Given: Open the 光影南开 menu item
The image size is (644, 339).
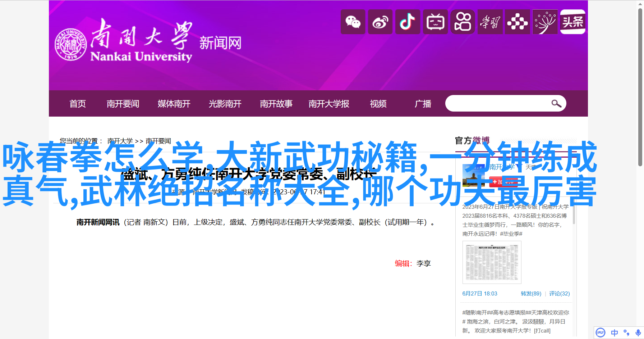Looking at the screenshot, I should point(225,104).
